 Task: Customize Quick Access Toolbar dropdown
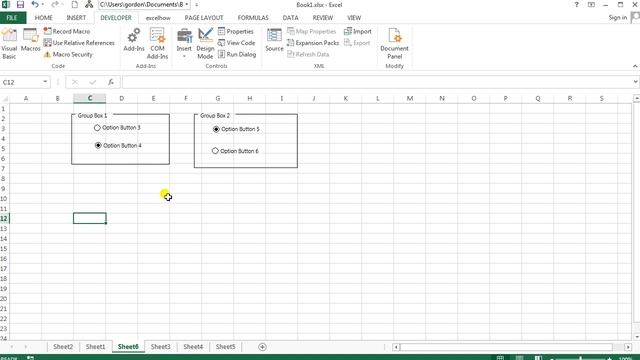[196, 5]
